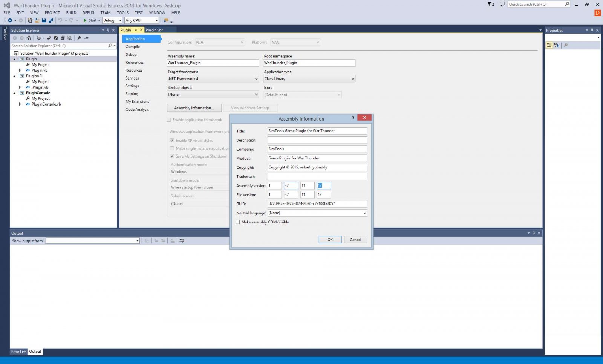Click Sync with Active Document icon
The width and height of the screenshot is (603, 364).
pyautogui.click(x=49, y=38)
